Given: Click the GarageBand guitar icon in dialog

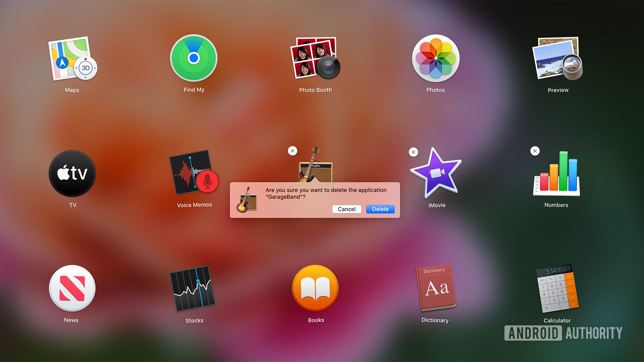Looking at the screenshot, I should [x=247, y=200].
